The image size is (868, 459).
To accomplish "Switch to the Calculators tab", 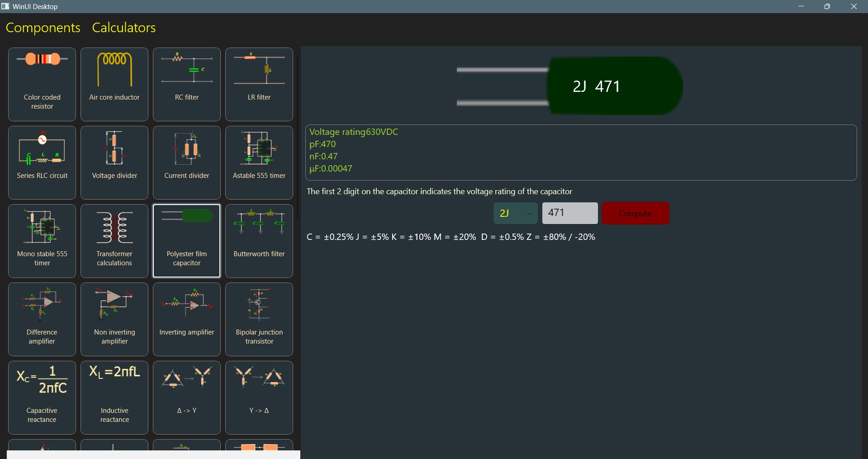I will [x=124, y=28].
